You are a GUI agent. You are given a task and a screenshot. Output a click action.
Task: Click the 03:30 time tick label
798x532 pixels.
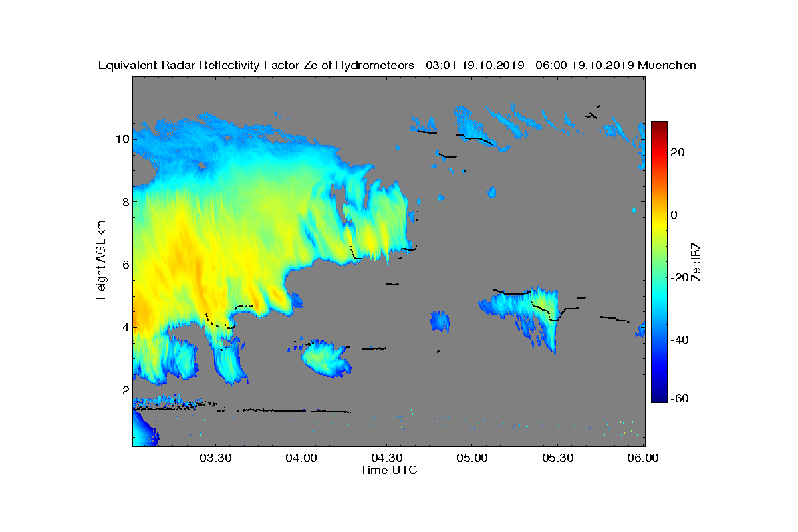click(x=215, y=458)
